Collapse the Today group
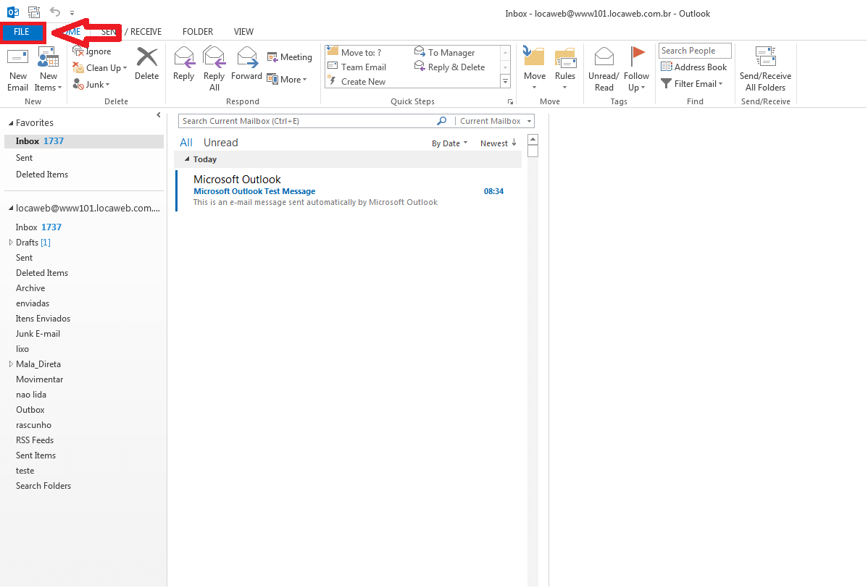This screenshot has width=868, height=588. (187, 159)
